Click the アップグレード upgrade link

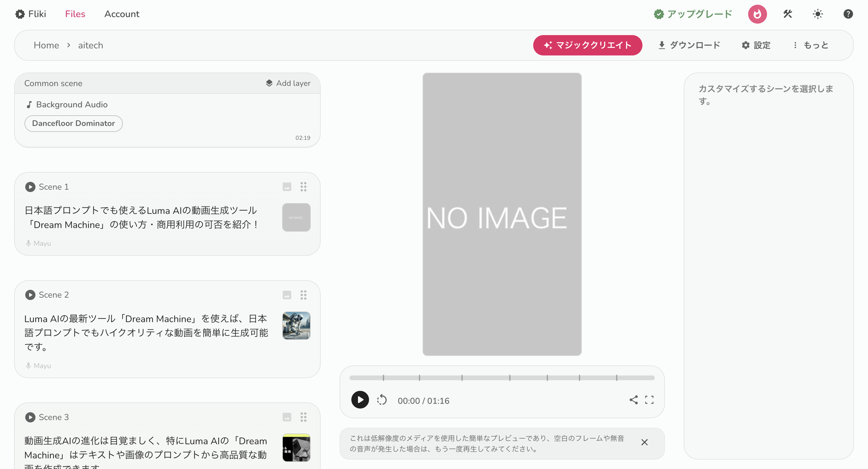(693, 14)
